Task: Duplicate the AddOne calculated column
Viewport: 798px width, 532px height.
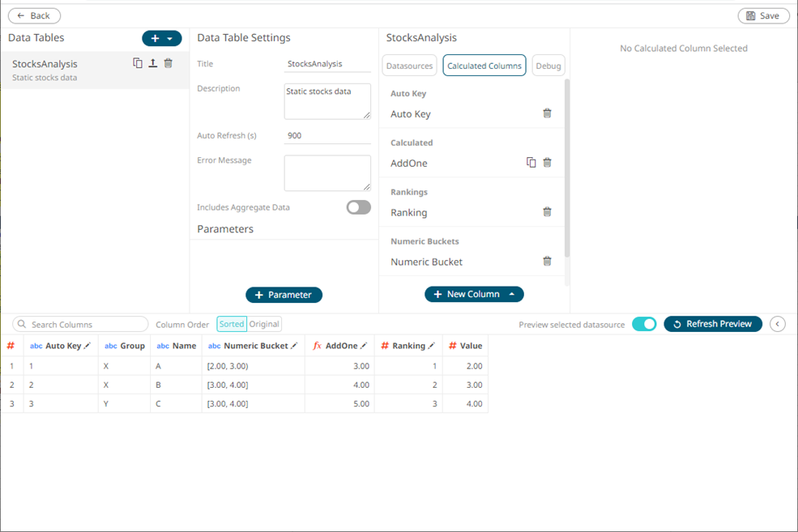Action: [531, 163]
